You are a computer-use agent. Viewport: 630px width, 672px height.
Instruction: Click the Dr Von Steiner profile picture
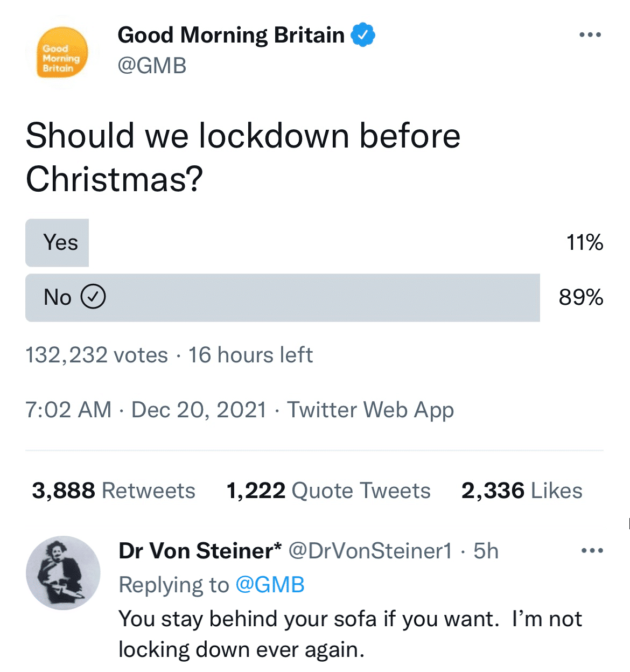[63, 573]
